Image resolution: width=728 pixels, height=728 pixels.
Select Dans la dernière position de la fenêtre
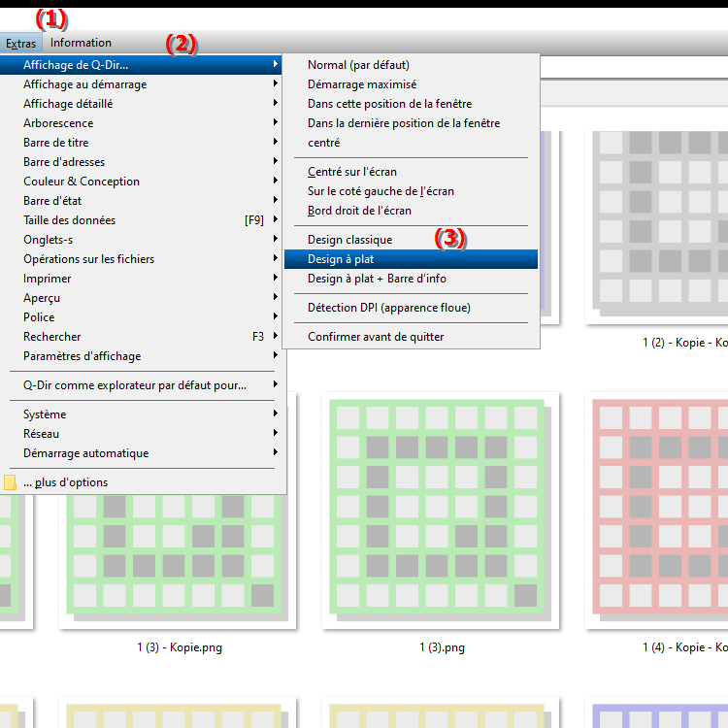click(411, 123)
